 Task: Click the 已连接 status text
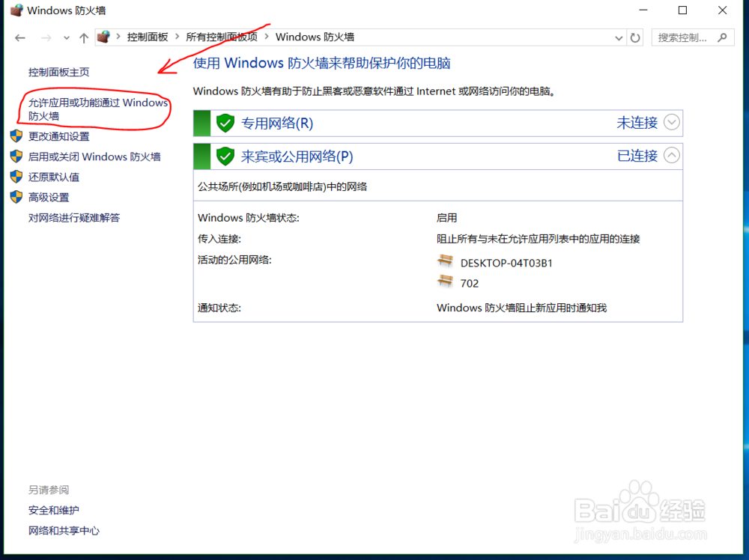pos(637,156)
